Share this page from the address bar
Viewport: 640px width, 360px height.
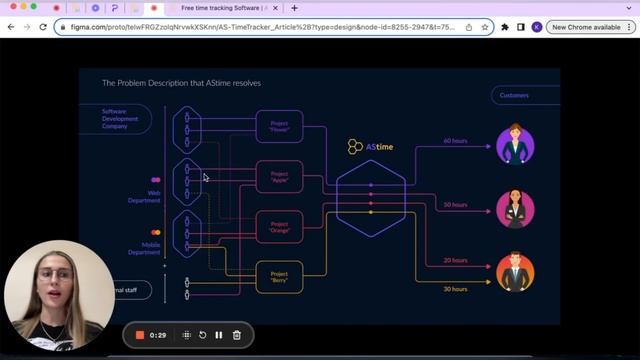(x=469, y=27)
